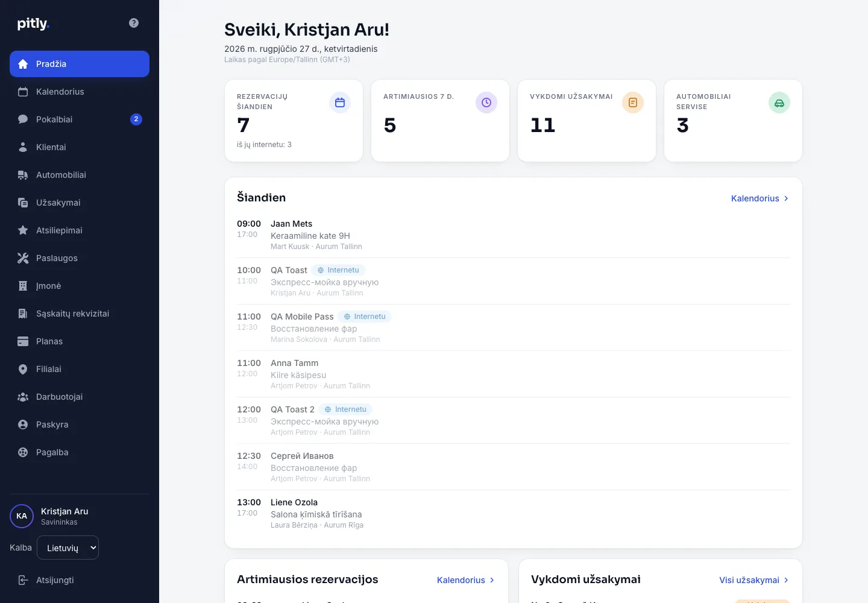Click the Kalendorius sidebar calendar icon
Screen dimensions: 868x603
[x=23, y=92]
